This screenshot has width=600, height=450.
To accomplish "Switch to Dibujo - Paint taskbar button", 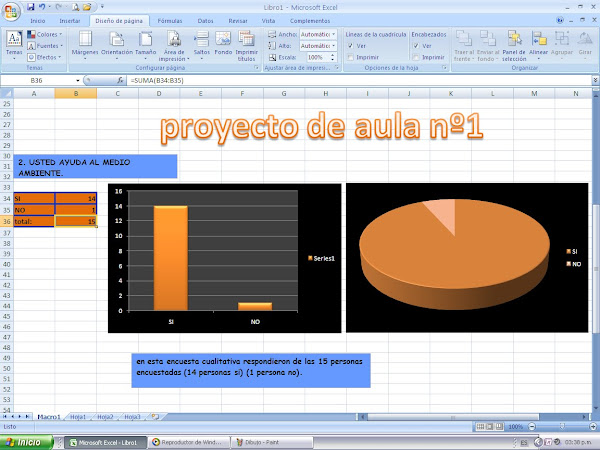I will 272,442.
